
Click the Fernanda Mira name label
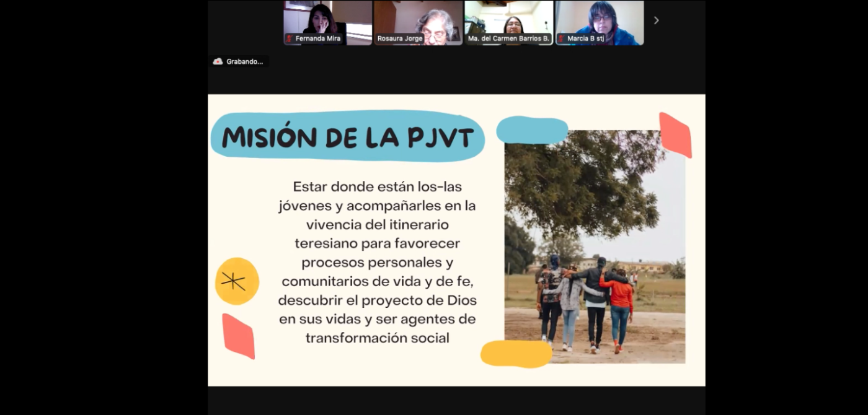(317, 38)
